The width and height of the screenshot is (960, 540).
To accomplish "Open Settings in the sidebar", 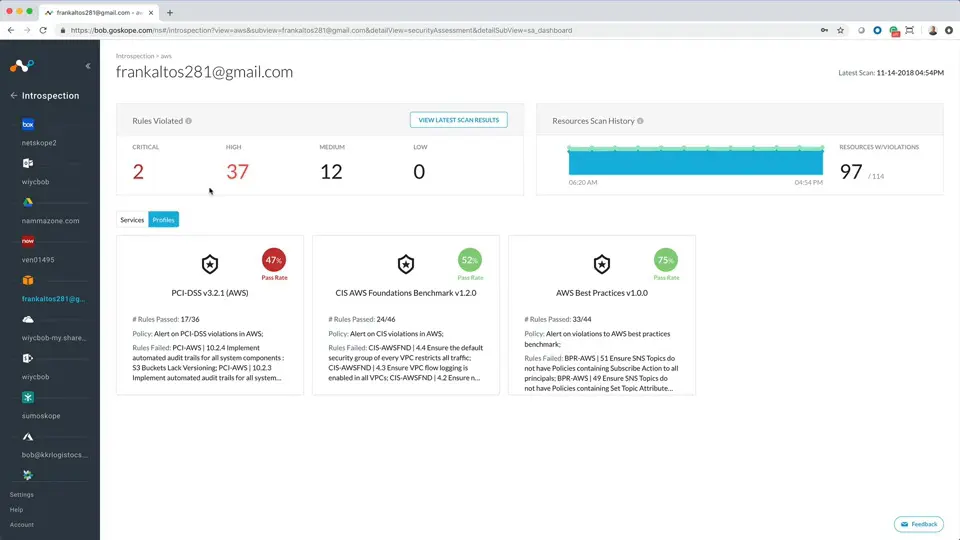I will point(22,495).
